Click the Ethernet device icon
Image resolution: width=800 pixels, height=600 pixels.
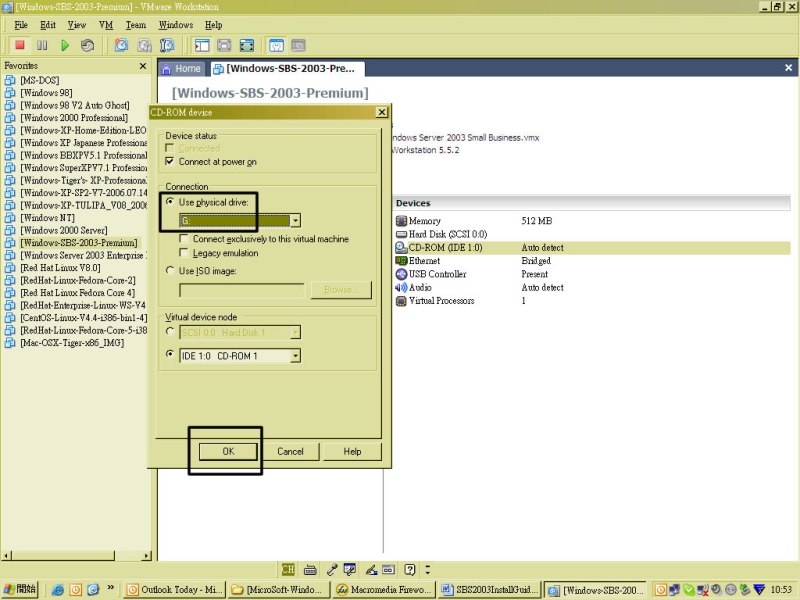(402, 261)
